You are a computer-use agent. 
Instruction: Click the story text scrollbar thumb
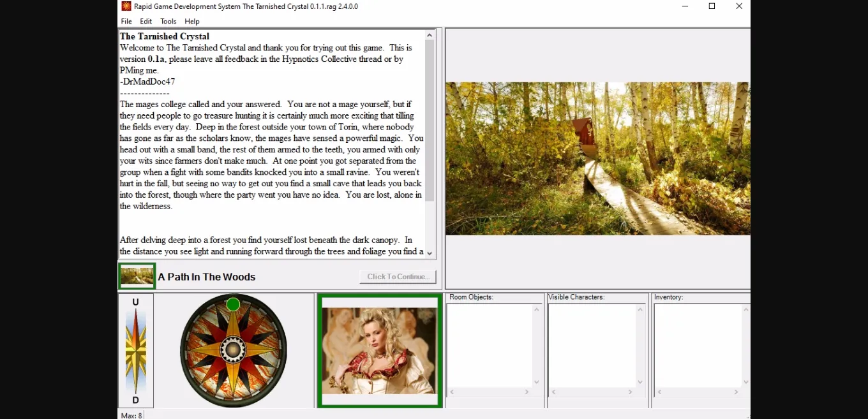430,121
